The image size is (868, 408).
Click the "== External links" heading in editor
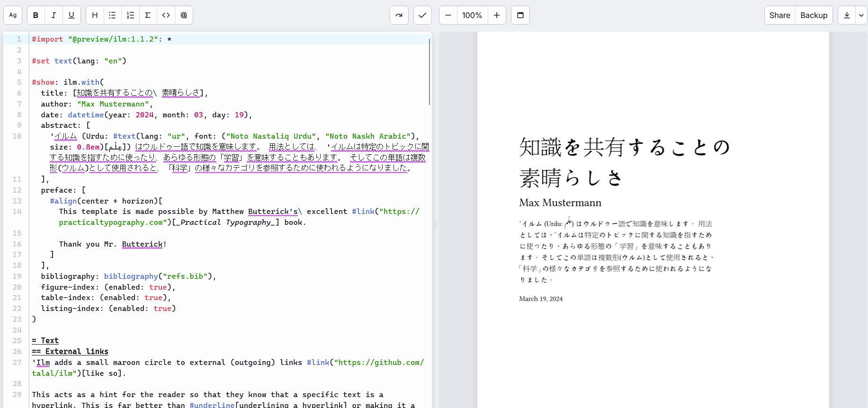(x=70, y=352)
